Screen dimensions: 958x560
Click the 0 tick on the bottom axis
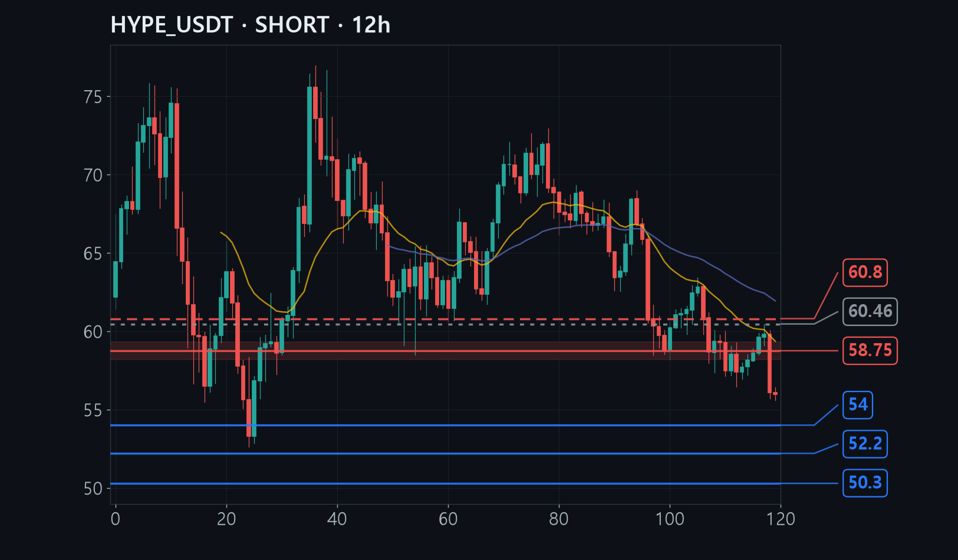(x=116, y=519)
